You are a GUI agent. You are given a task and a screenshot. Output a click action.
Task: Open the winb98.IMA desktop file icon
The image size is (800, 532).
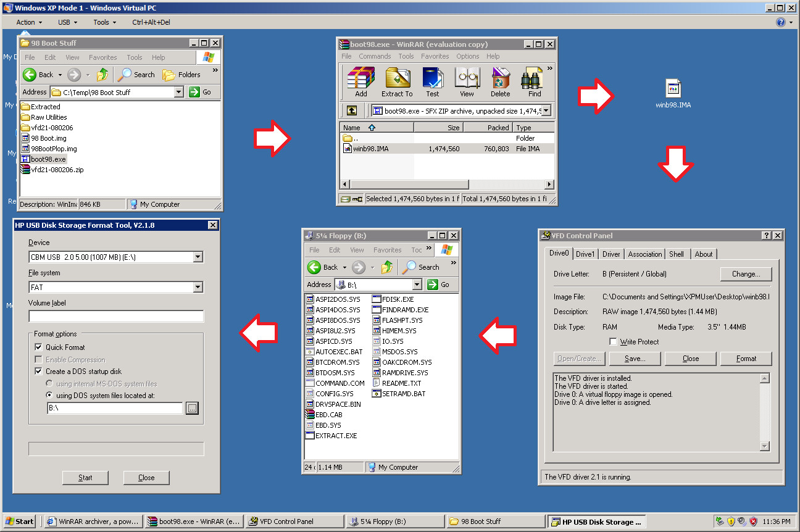pos(673,89)
